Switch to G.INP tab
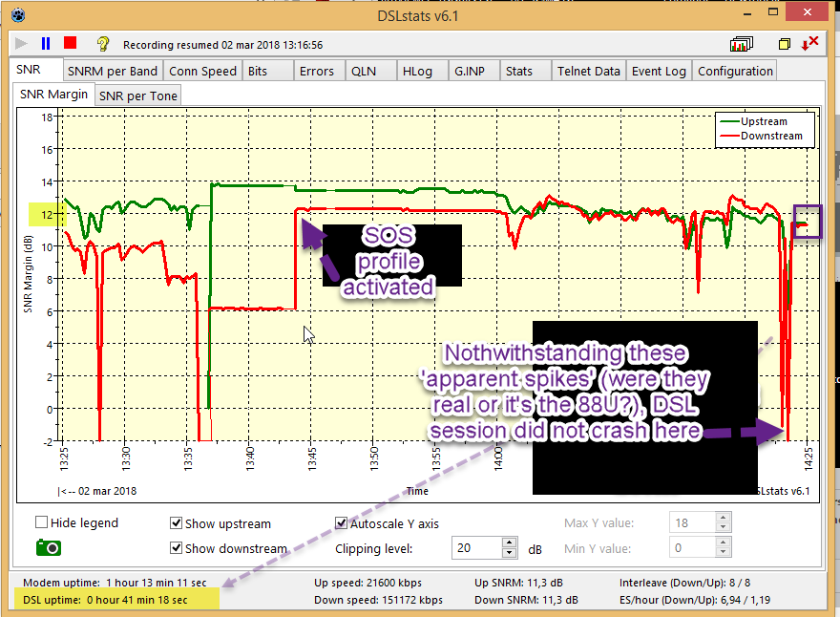The height and width of the screenshot is (617, 840). 473,72
